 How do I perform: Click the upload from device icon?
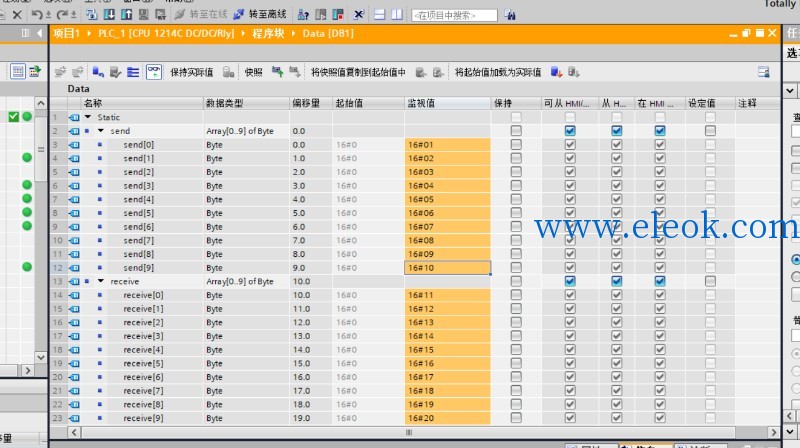pyautogui.click(x=127, y=15)
